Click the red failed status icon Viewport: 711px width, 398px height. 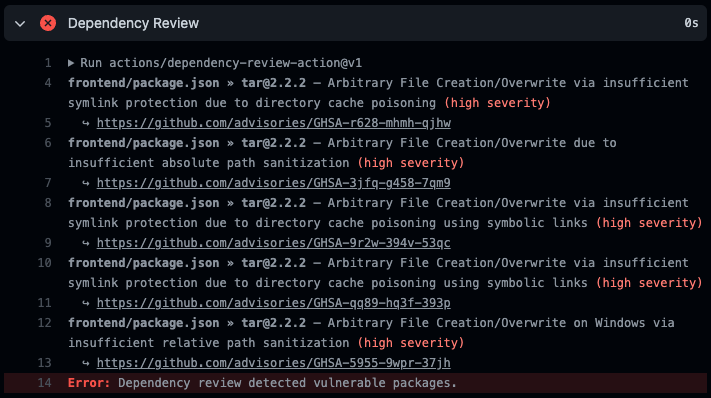pos(48,23)
